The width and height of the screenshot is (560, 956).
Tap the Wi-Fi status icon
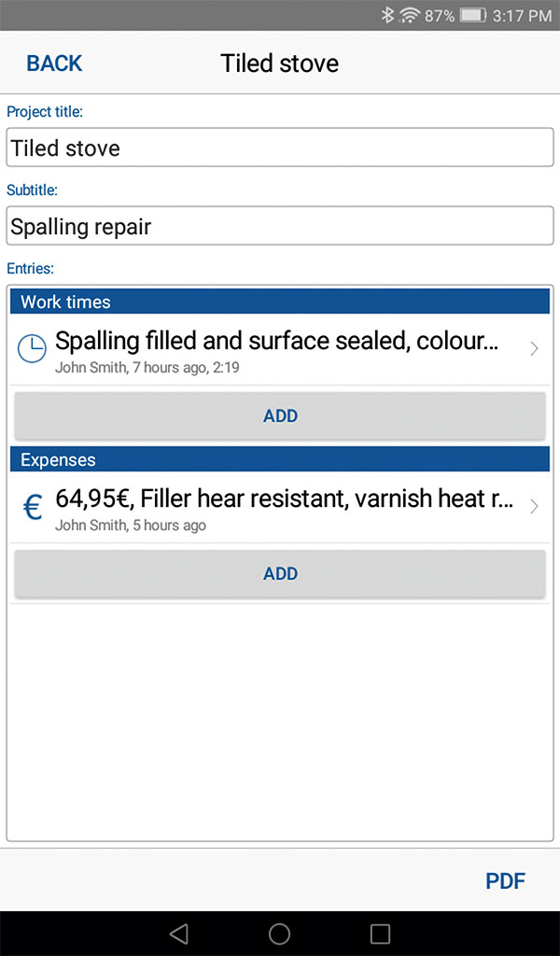pyautogui.click(x=409, y=15)
